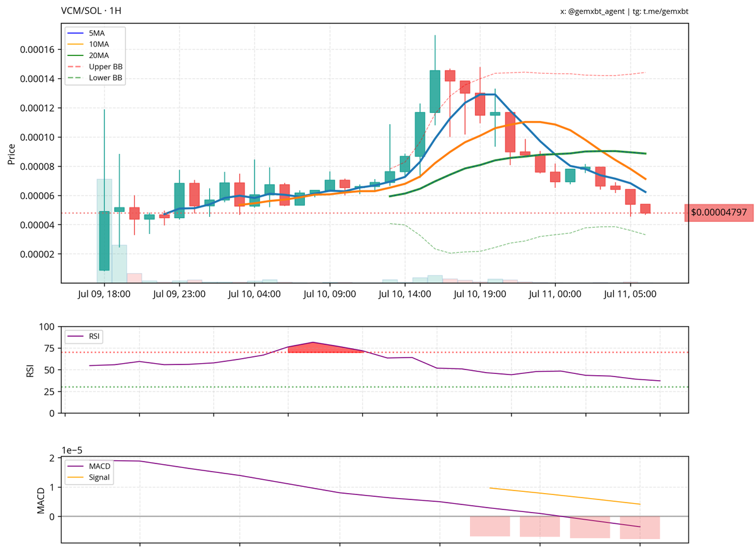
Task: Click the MACD legend entry
Action: (89, 466)
